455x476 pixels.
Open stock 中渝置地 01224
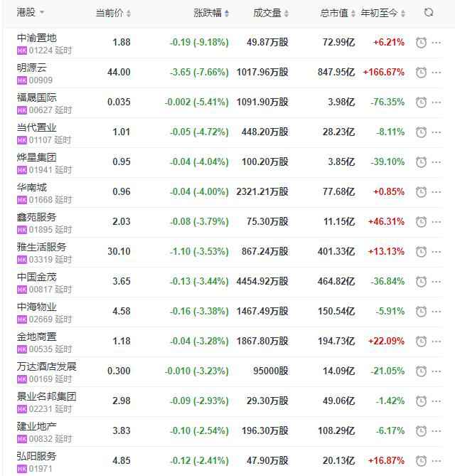coord(44,44)
